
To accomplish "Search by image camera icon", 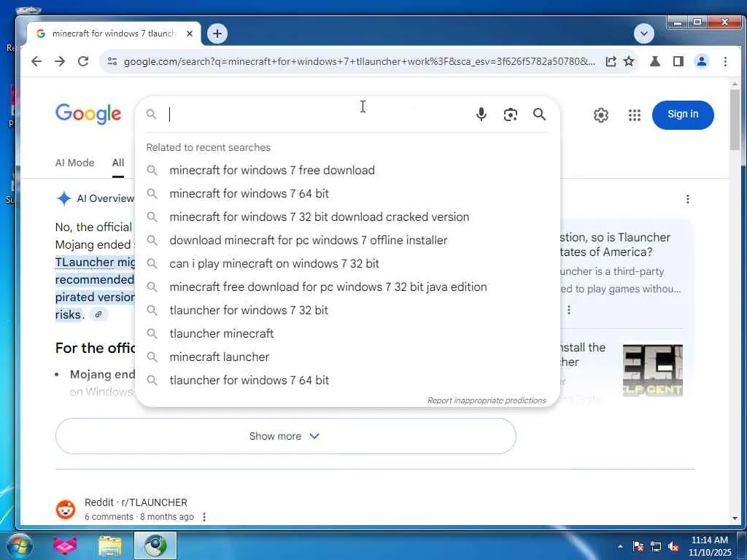I will coord(510,114).
